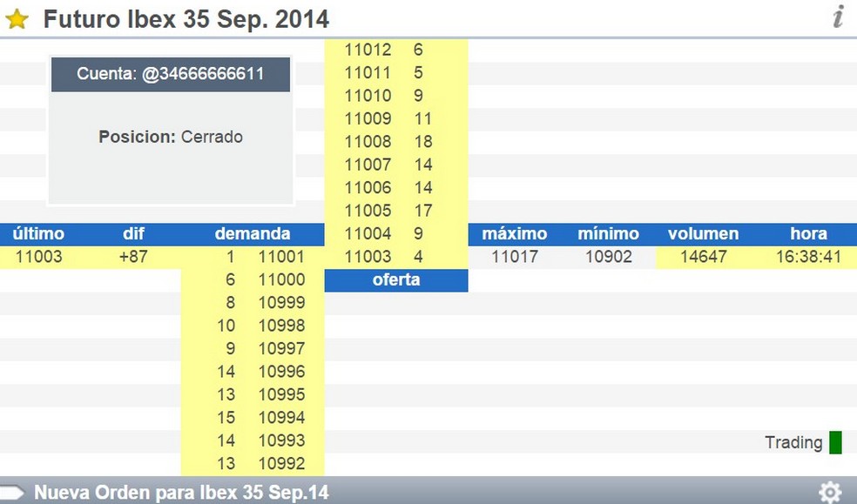857x504 pixels.
Task: Click volume 15 next to price 10994
Action: (x=226, y=417)
